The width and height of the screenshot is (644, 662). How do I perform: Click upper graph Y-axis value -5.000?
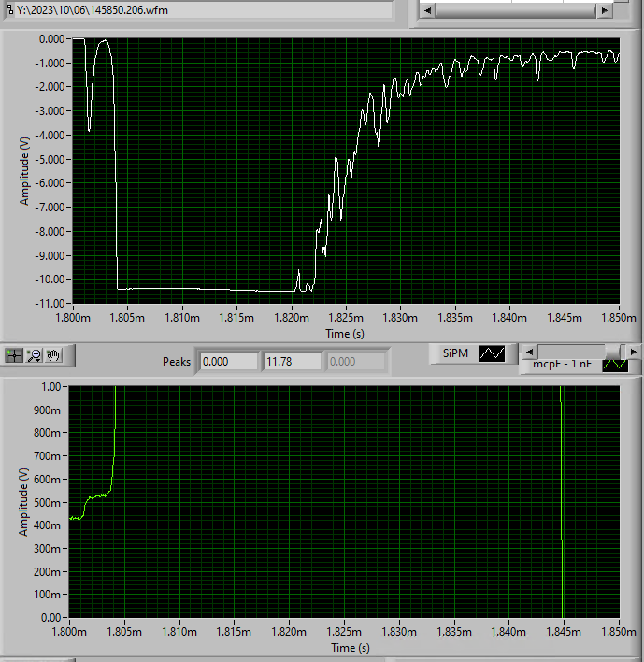[x=50, y=160]
